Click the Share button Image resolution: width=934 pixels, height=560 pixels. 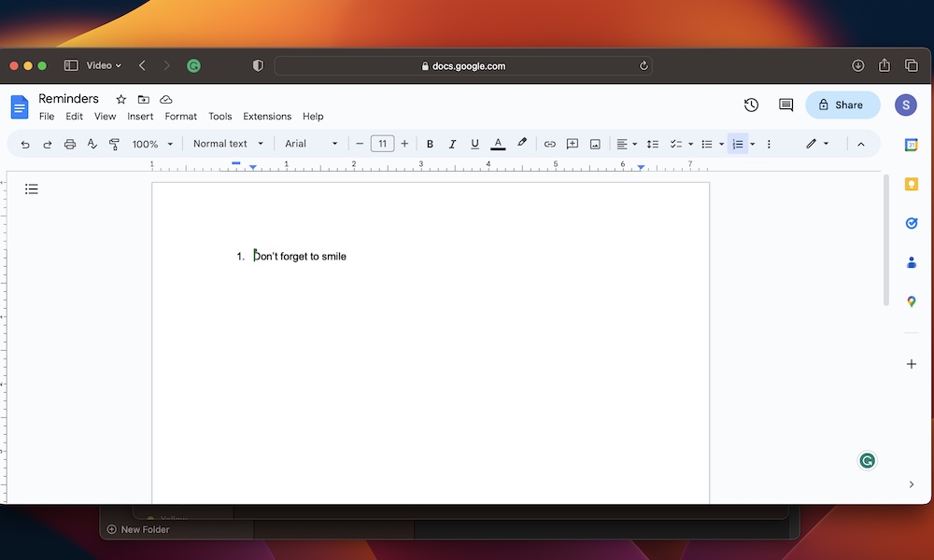tap(842, 105)
